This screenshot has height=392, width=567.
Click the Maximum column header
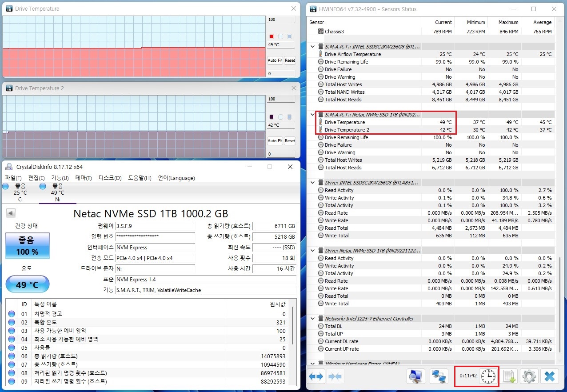click(x=504, y=22)
